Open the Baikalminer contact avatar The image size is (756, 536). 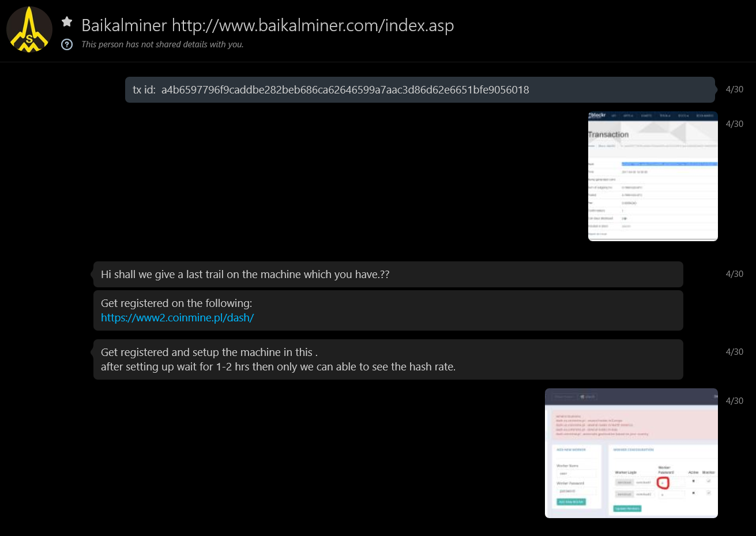coord(29,29)
